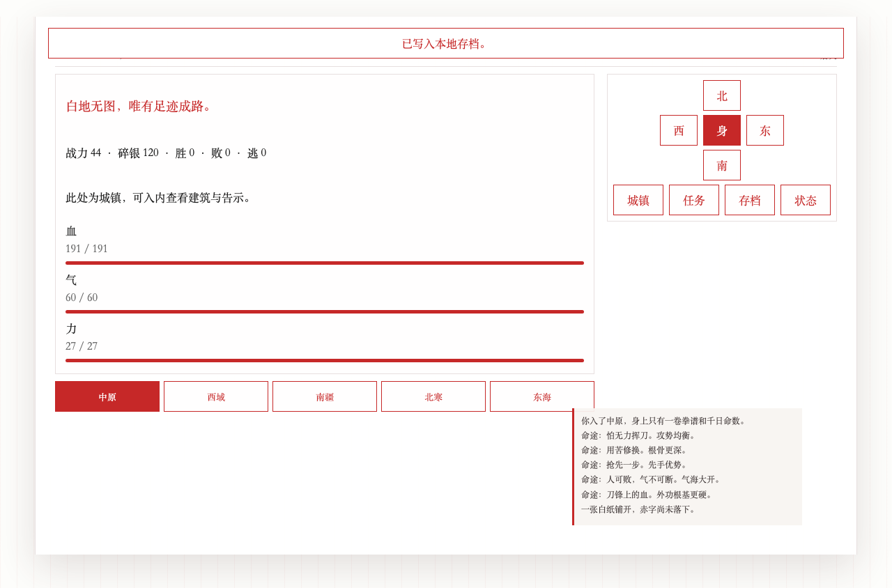Open the 存档 save menu

749,200
